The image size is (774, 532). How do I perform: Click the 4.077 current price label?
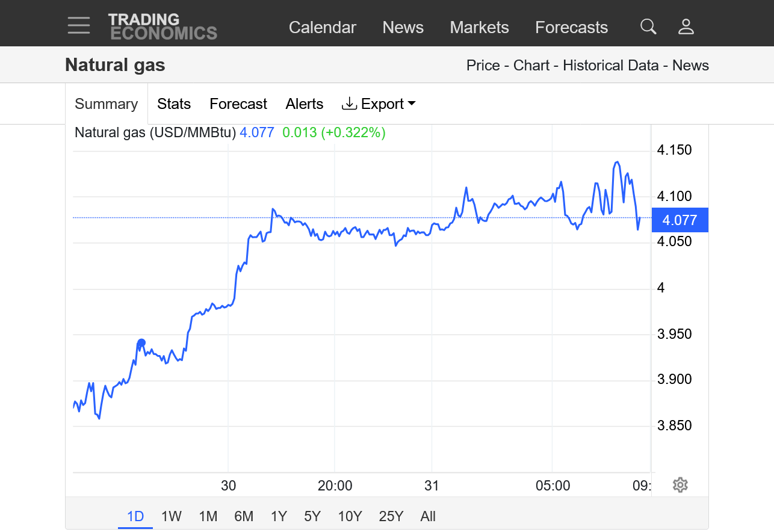pyautogui.click(x=680, y=220)
